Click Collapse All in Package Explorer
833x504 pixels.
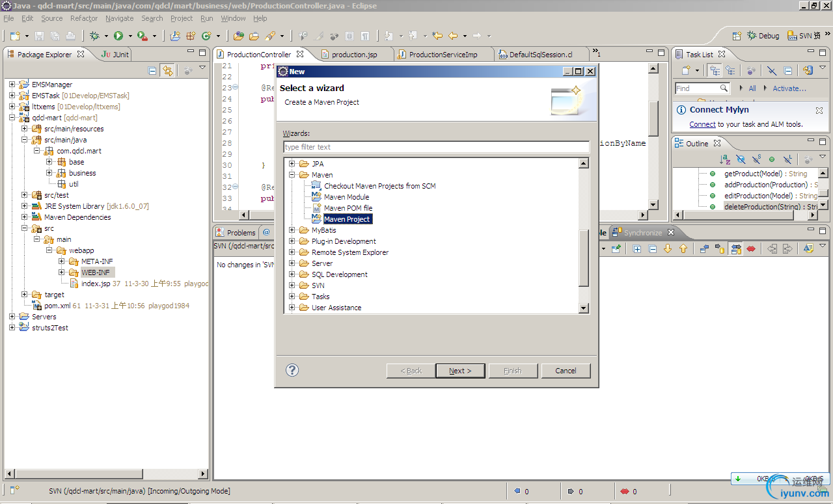[152, 71]
